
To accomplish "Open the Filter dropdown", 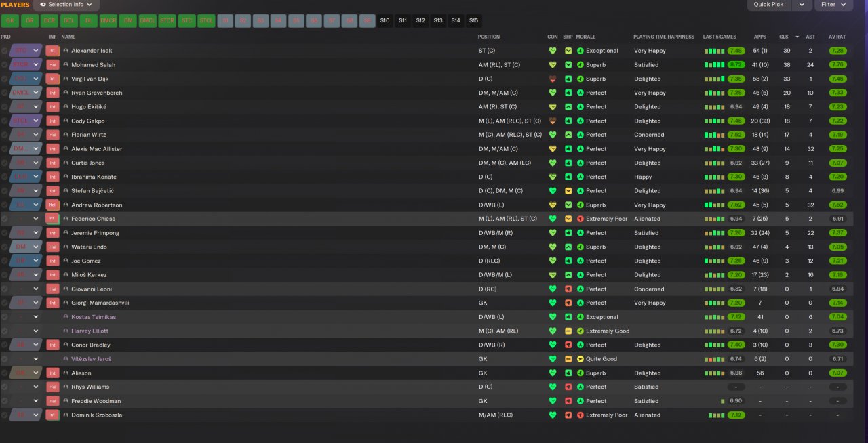I will click(x=833, y=5).
